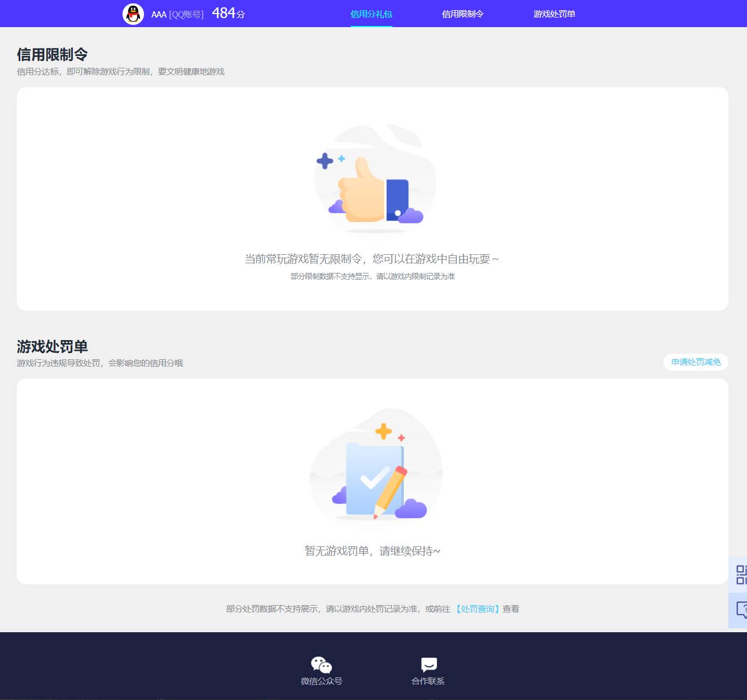This screenshot has height=700, width=747.
Task: Click the question bubble help icon on right edge
Action: [740, 608]
